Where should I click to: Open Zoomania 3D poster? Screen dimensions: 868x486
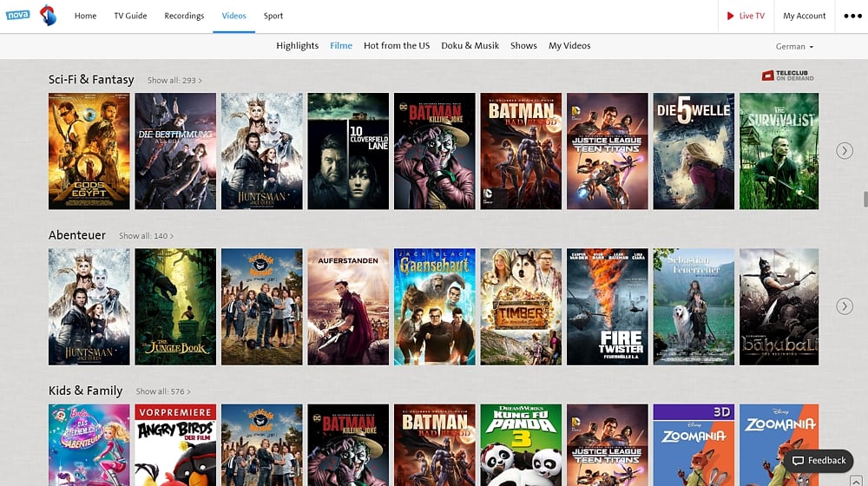[694, 445]
